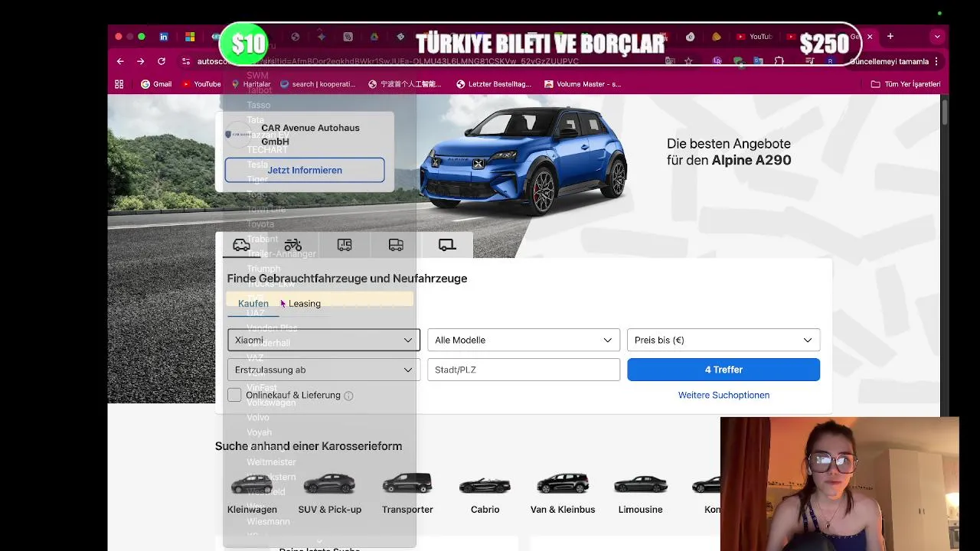The height and width of the screenshot is (551, 980).
Task: Open the Chrome three-dot menu
Action: coord(936,61)
